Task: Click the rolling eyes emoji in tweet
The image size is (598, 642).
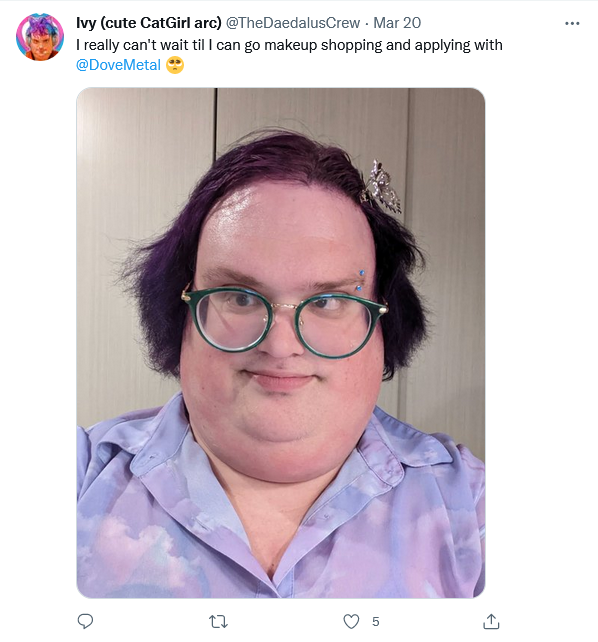Action: [175, 65]
